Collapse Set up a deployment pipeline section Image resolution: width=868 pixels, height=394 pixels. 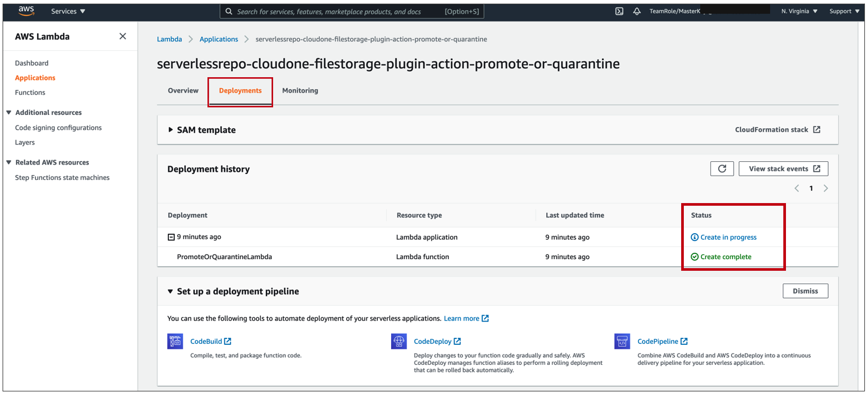click(170, 291)
